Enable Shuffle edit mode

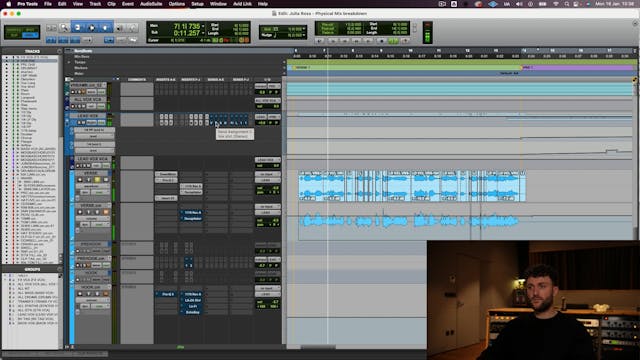pos(14,31)
